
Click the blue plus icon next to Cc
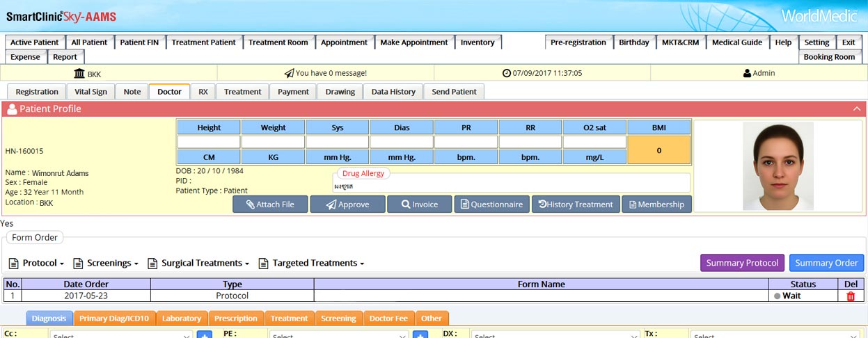click(x=204, y=335)
